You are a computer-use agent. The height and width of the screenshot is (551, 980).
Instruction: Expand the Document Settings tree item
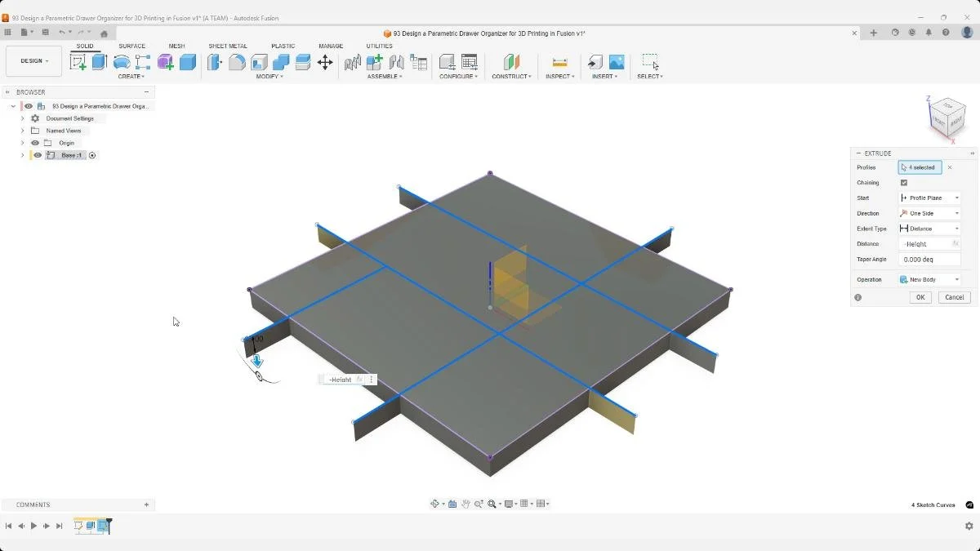(x=22, y=118)
